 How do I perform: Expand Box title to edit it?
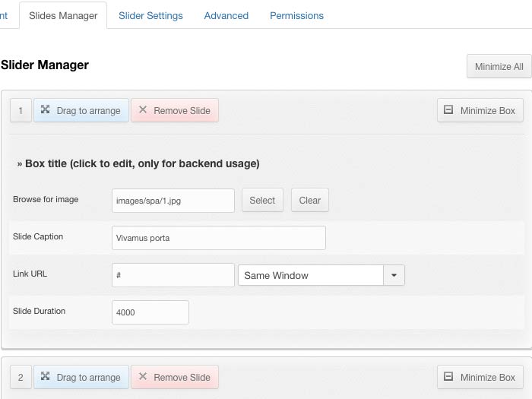point(138,163)
